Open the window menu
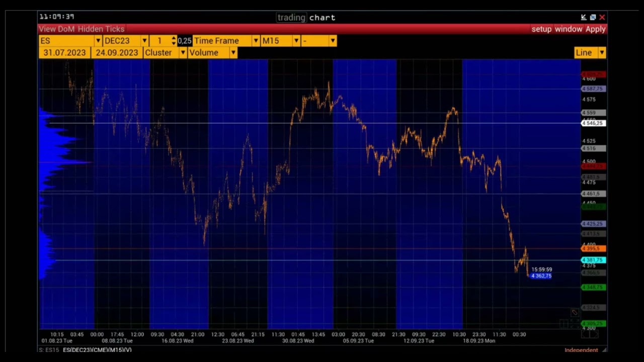The width and height of the screenshot is (644, 362). [569, 29]
